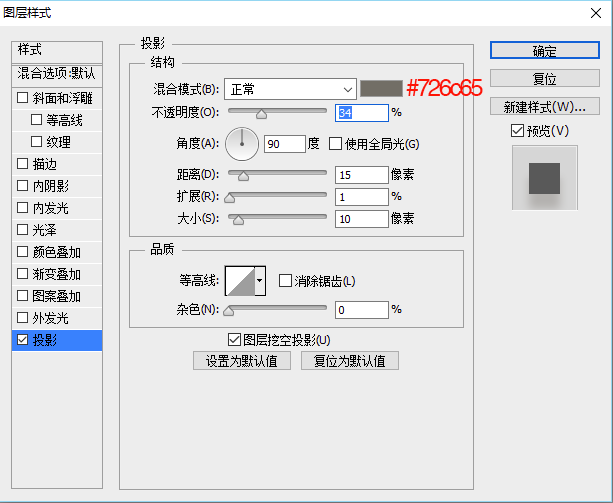Click the style preview thumbnail
Screen dimensions: 613x503
pos(544,177)
